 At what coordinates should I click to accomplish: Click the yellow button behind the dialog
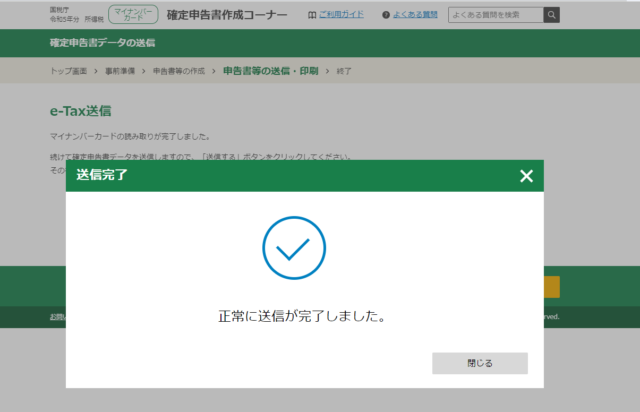(x=552, y=287)
